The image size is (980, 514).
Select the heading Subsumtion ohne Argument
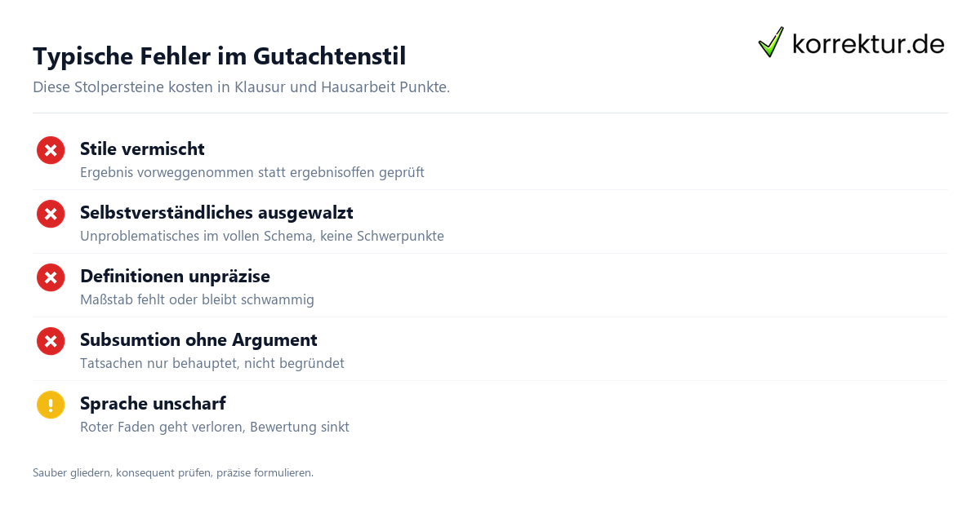pyautogui.click(x=198, y=340)
